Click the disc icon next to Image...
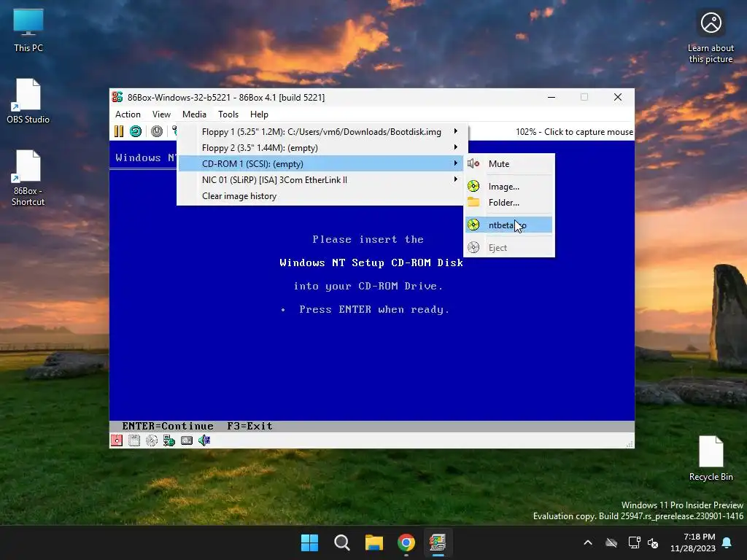The height and width of the screenshot is (560, 747). click(x=473, y=186)
